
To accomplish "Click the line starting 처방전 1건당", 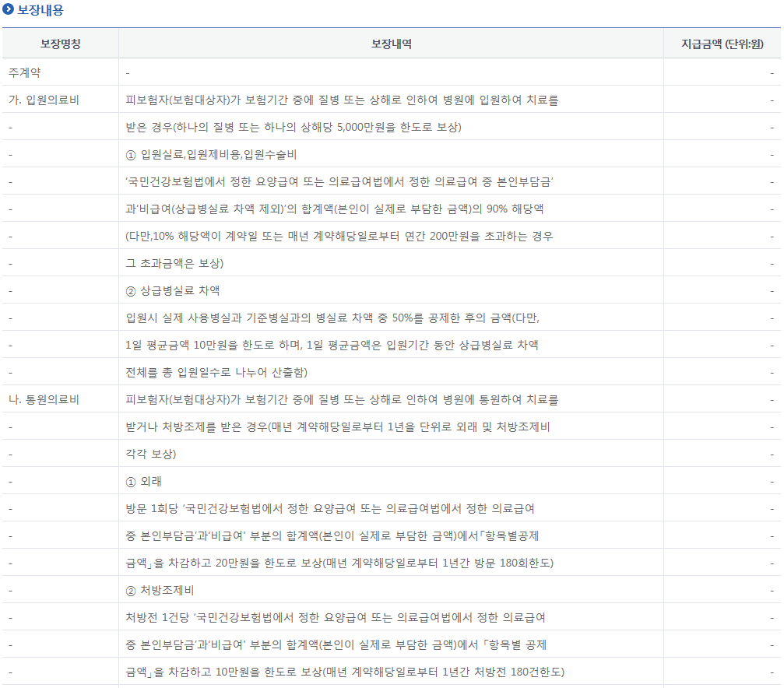I will pos(336,617).
